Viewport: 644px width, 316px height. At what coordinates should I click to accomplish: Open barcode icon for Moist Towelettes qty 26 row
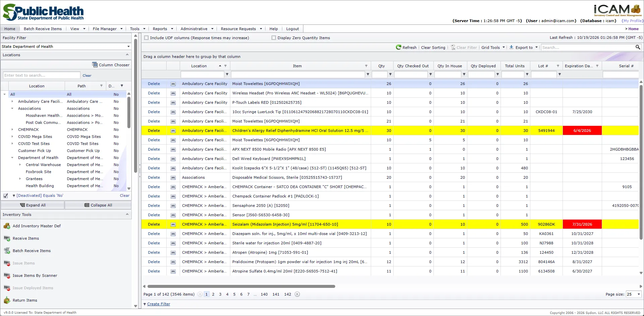tap(173, 84)
